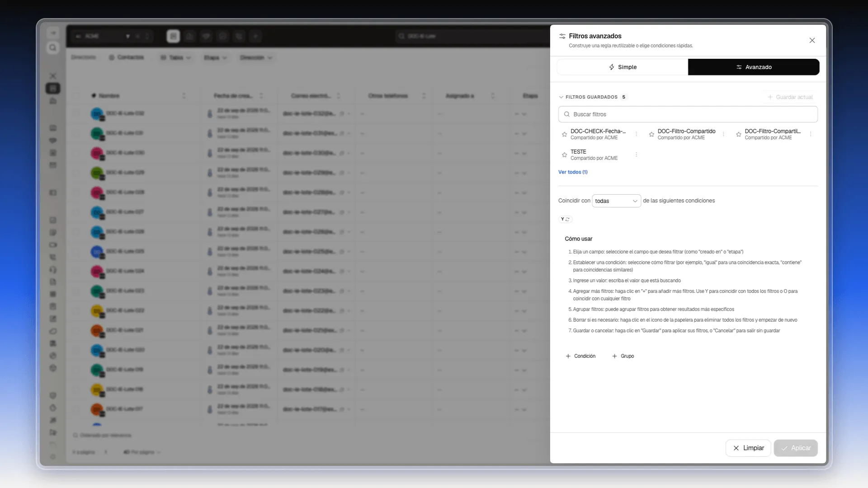Open options menu for DOC-Filtro-Compartido filter
This screenshot has height=488, width=868.
(x=723, y=134)
